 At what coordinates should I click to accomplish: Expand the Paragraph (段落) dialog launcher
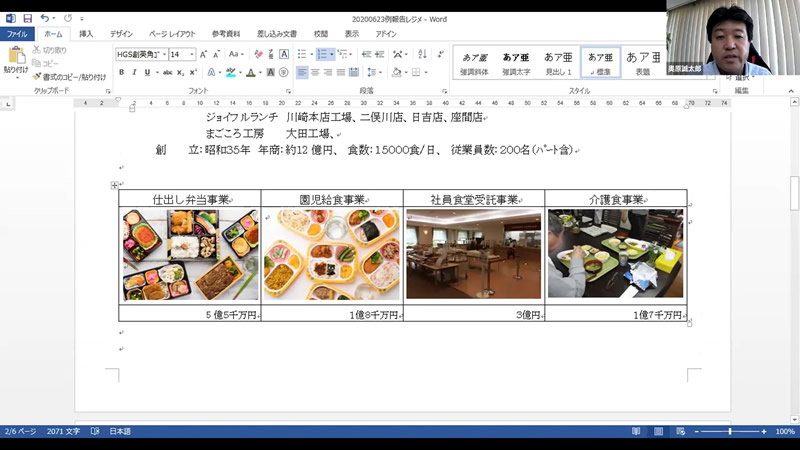pyautogui.click(x=444, y=91)
